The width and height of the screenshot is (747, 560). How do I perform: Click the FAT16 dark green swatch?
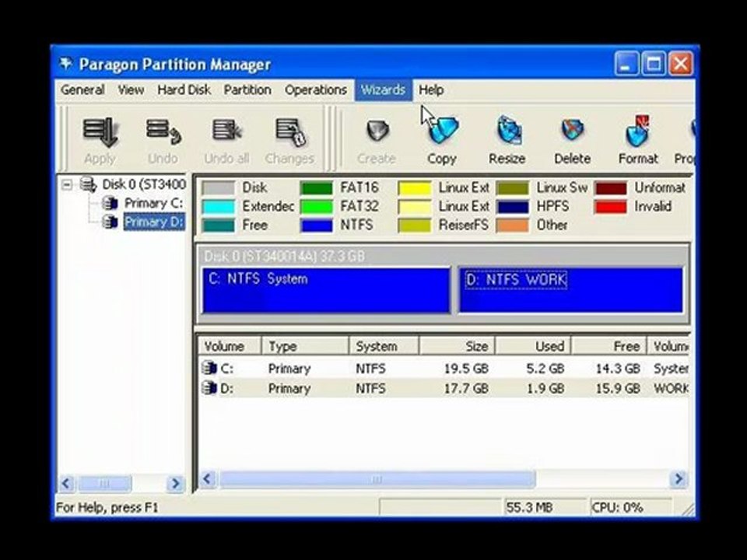(x=317, y=188)
